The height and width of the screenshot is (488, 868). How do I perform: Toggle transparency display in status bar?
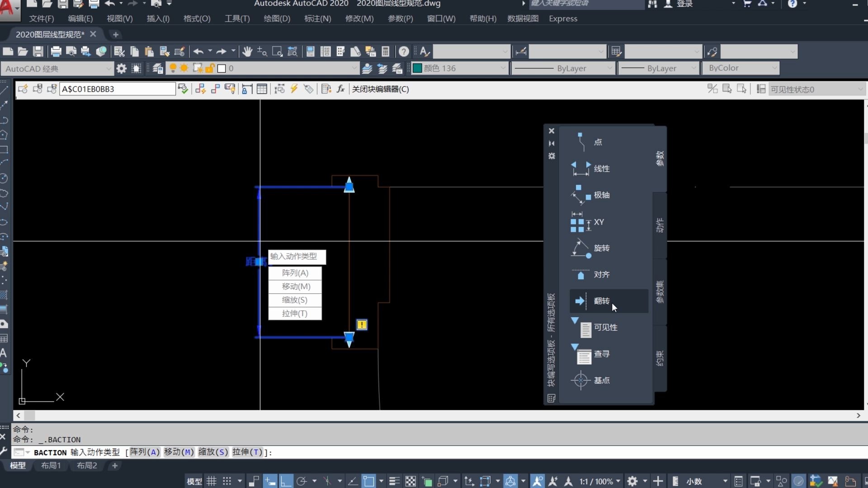tap(410, 482)
